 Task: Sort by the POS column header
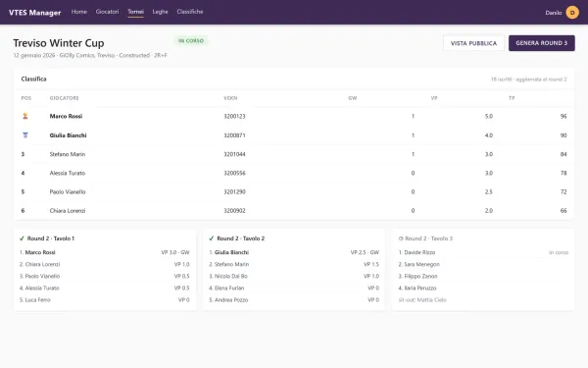pyautogui.click(x=26, y=98)
